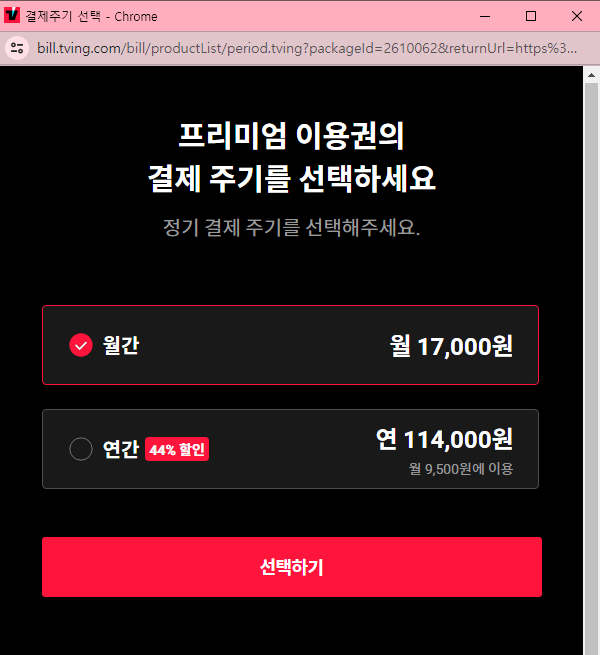This screenshot has height=655, width=600.
Task: Select the 월간 radio button
Action: pyautogui.click(x=81, y=345)
